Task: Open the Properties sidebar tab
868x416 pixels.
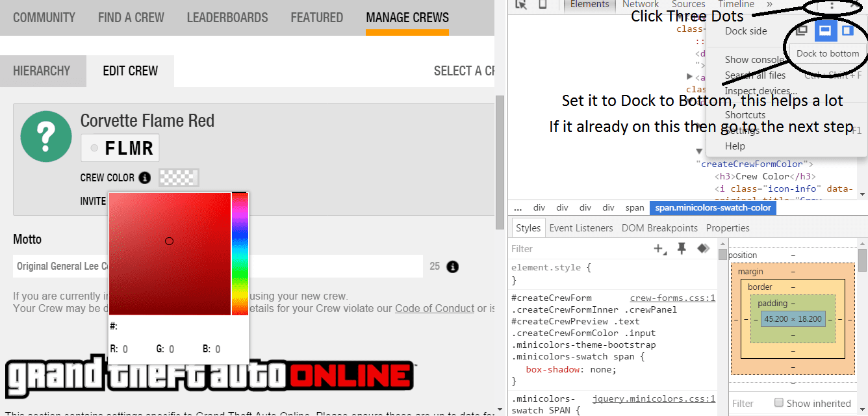Action: pyautogui.click(x=728, y=228)
